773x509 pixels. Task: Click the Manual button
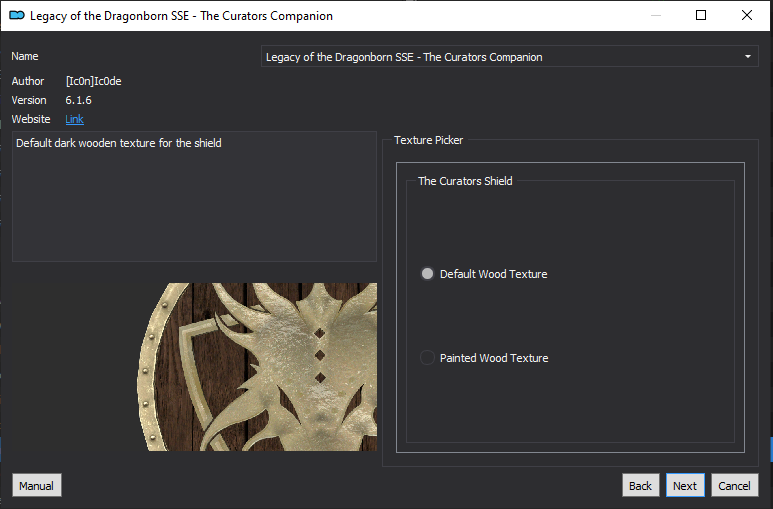point(36,486)
